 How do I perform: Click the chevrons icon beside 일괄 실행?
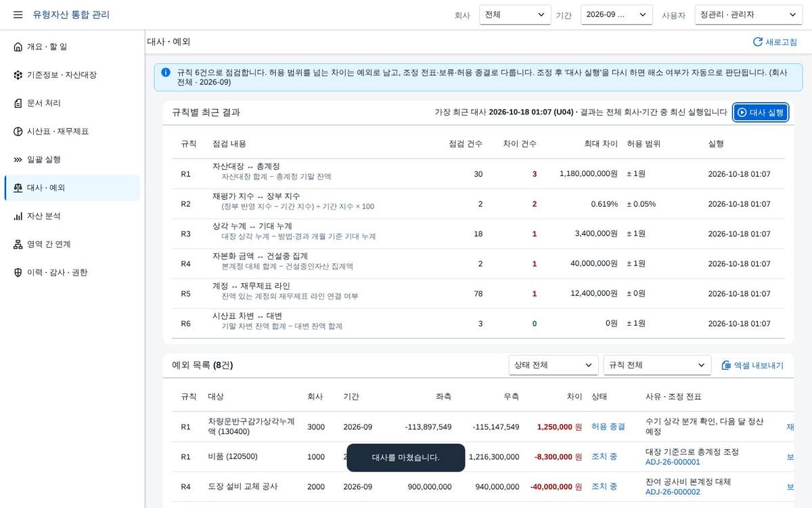pyautogui.click(x=18, y=160)
